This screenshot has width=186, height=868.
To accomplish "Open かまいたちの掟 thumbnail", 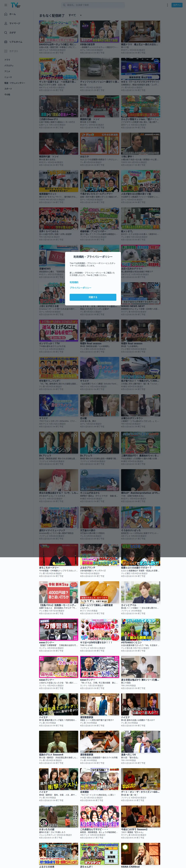I will click(59, 816).
